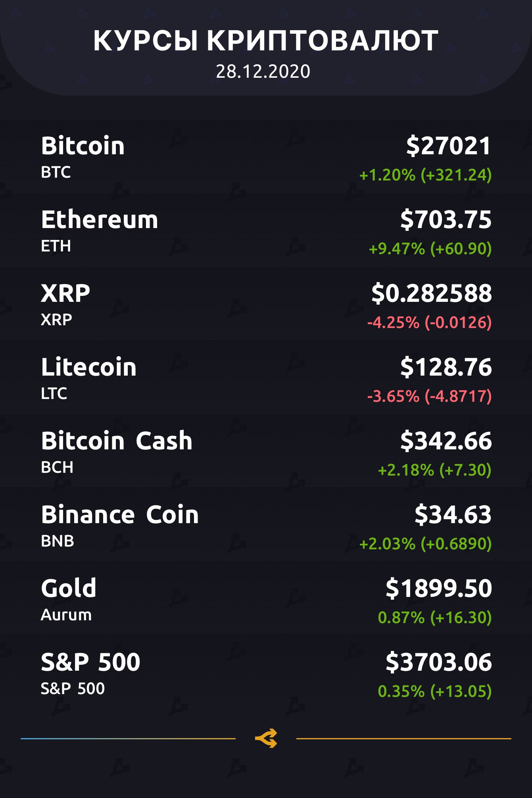Click the Gold price $1899.50
The height and width of the screenshot is (798, 532).
click(439, 588)
